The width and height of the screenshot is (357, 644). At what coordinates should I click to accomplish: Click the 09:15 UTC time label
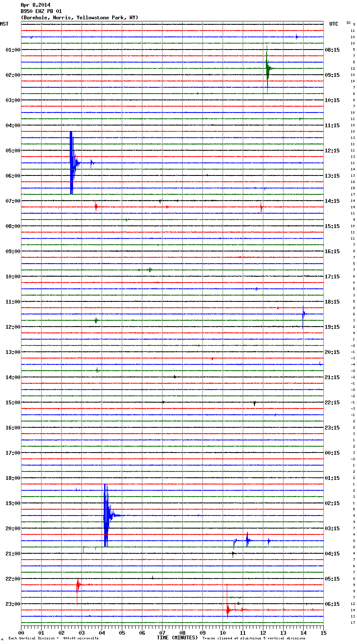tap(332, 75)
